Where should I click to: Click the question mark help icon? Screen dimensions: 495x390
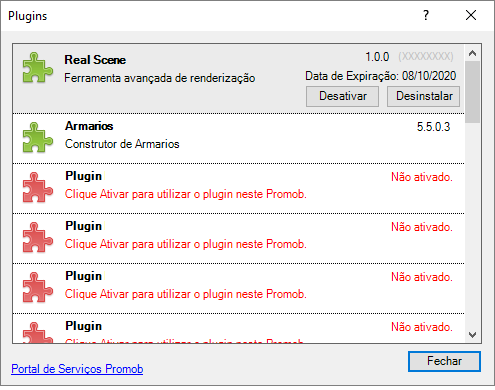(x=426, y=15)
